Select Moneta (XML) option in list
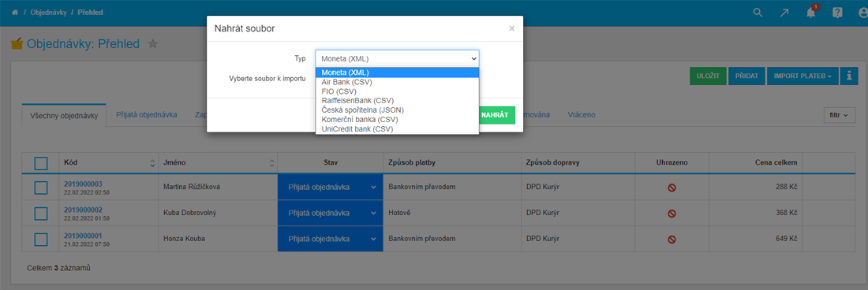Image resolution: width=868 pixels, height=290 pixels. point(397,72)
